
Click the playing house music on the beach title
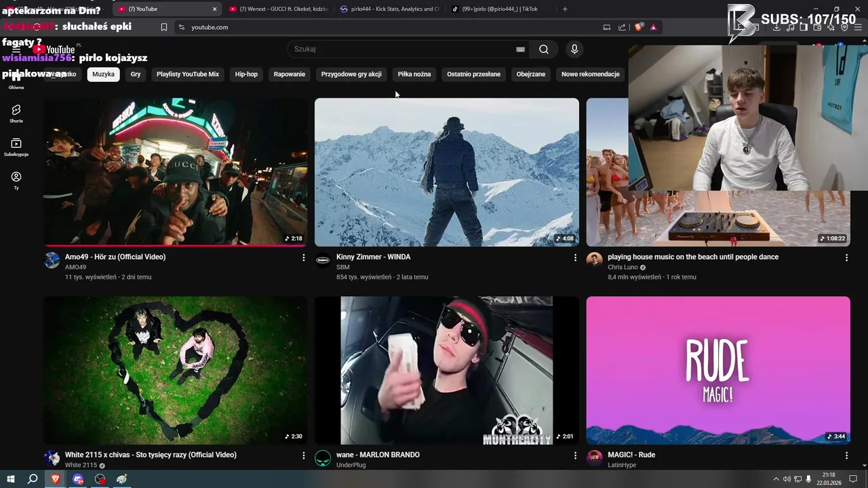pos(693,257)
